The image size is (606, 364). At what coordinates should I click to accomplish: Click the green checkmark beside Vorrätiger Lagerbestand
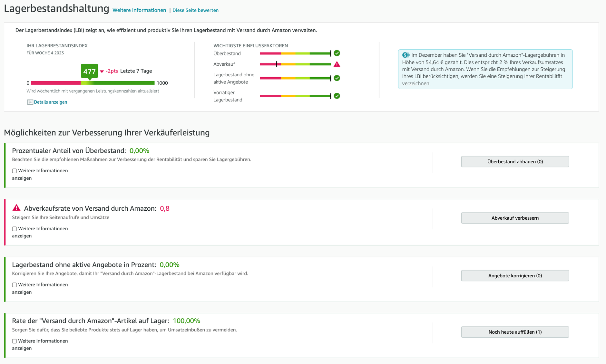[x=337, y=96]
